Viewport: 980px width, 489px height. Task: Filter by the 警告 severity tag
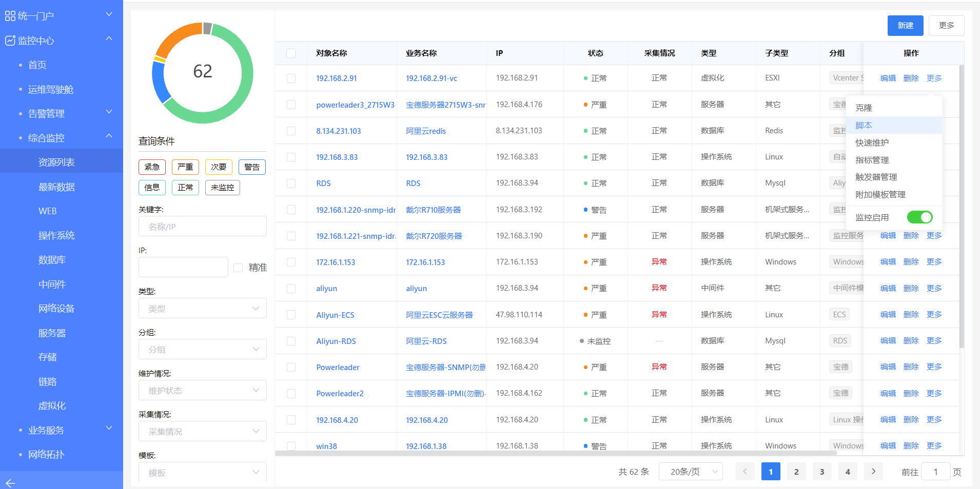click(252, 167)
